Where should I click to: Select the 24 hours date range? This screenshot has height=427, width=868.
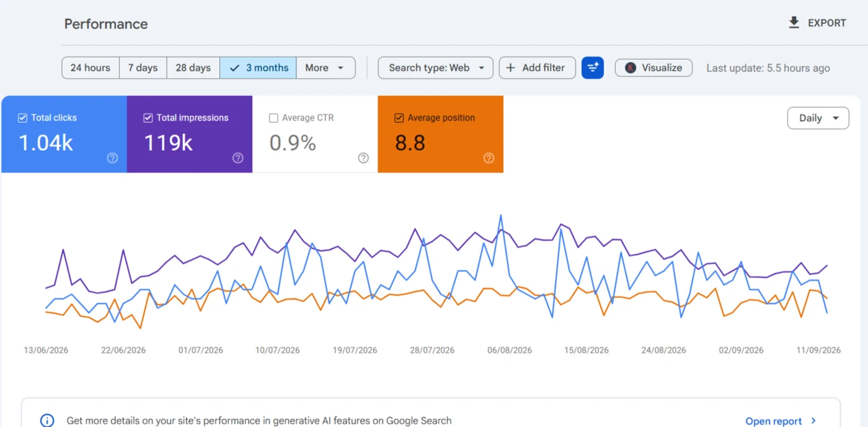pos(91,68)
